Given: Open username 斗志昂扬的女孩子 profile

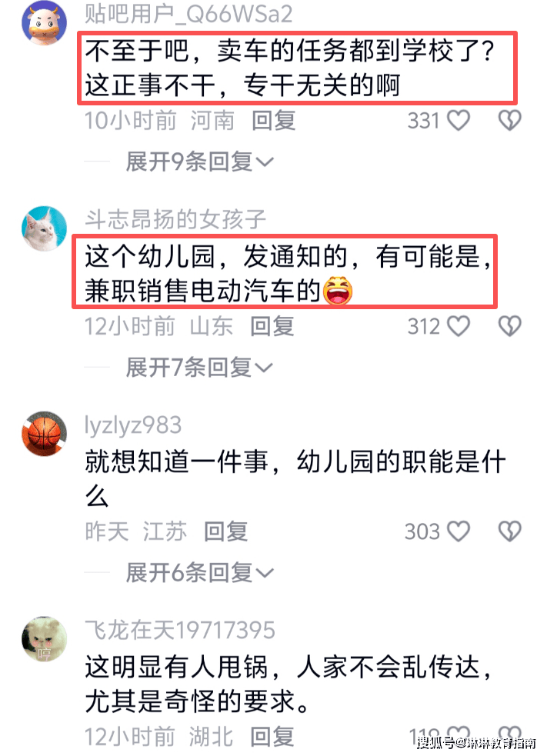Looking at the screenshot, I should click(175, 219).
